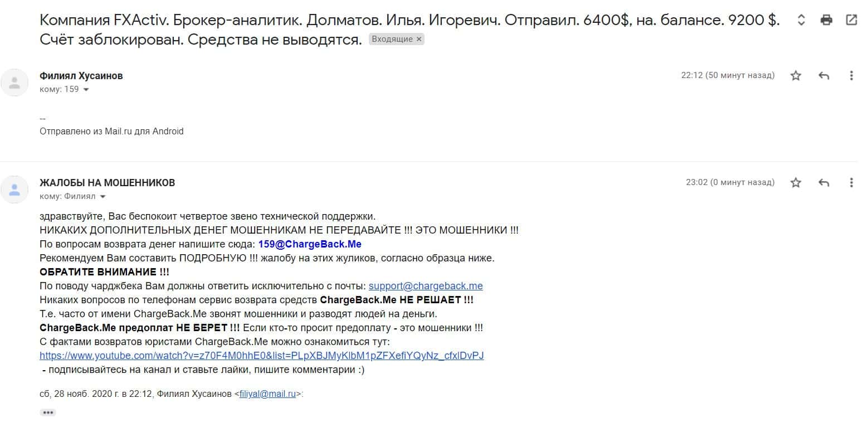
Task: Click Филиял Хусаинов's profile avatar
Action: (15, 83)
